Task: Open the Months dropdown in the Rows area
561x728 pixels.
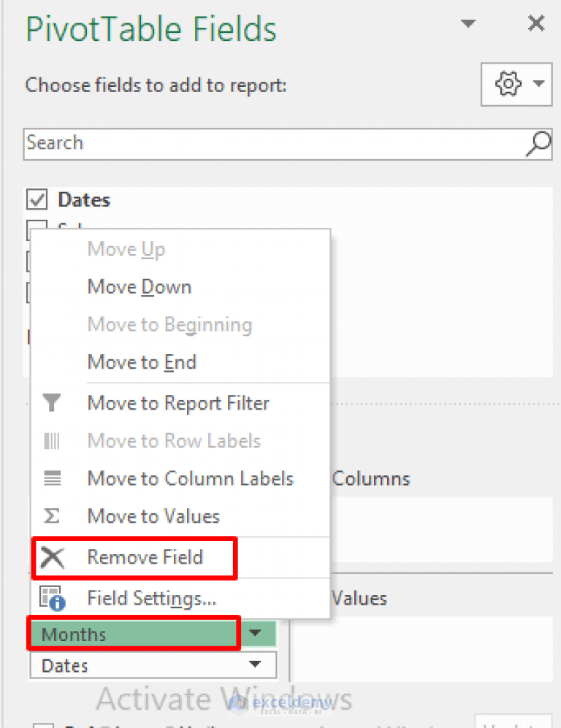Action: (x=256, y=634)
